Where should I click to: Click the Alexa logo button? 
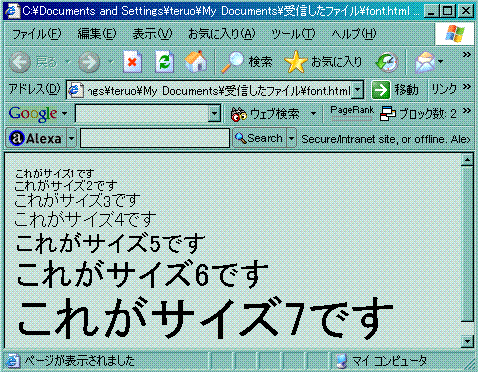[36, 138]
